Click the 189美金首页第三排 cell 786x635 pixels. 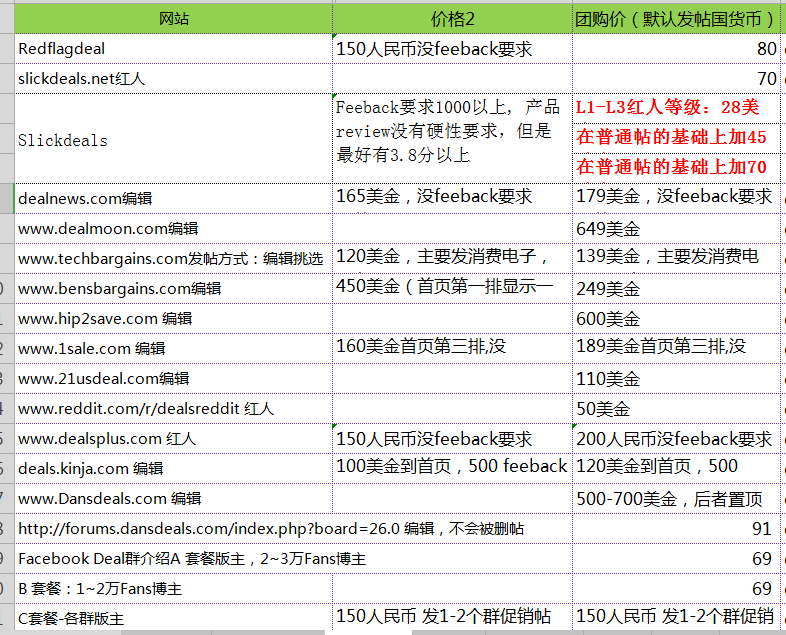tap(676, 348)
